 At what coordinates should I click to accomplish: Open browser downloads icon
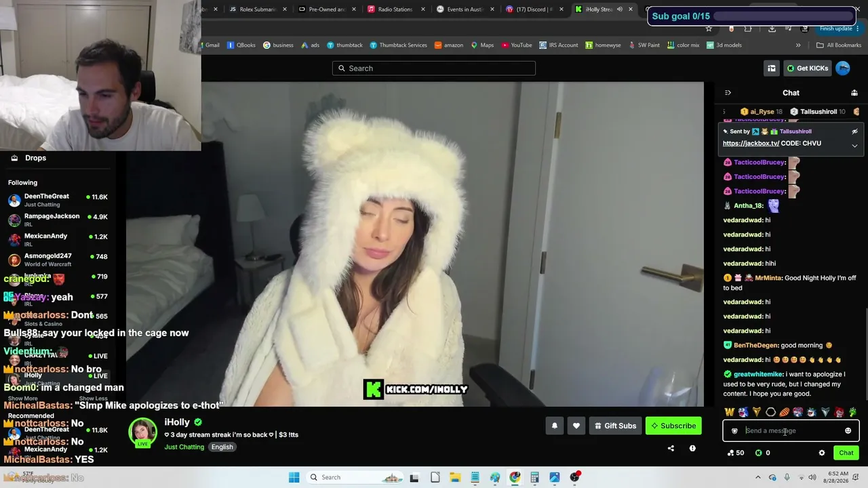772,28
